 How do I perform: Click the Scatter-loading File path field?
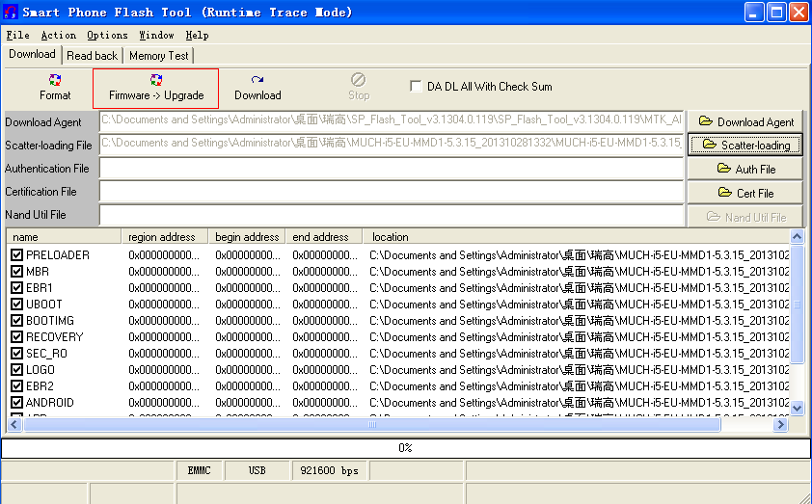pos(392,144)
